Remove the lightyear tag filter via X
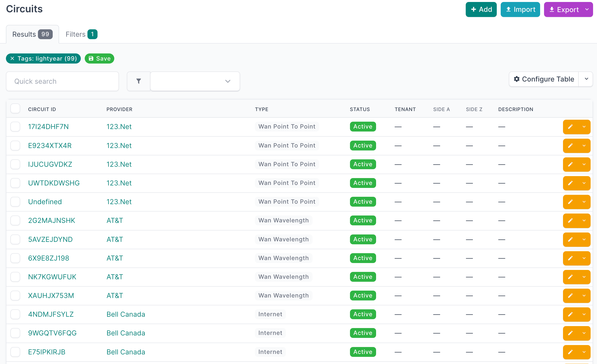This screenshot has width=597, height=364. (12, 59)
